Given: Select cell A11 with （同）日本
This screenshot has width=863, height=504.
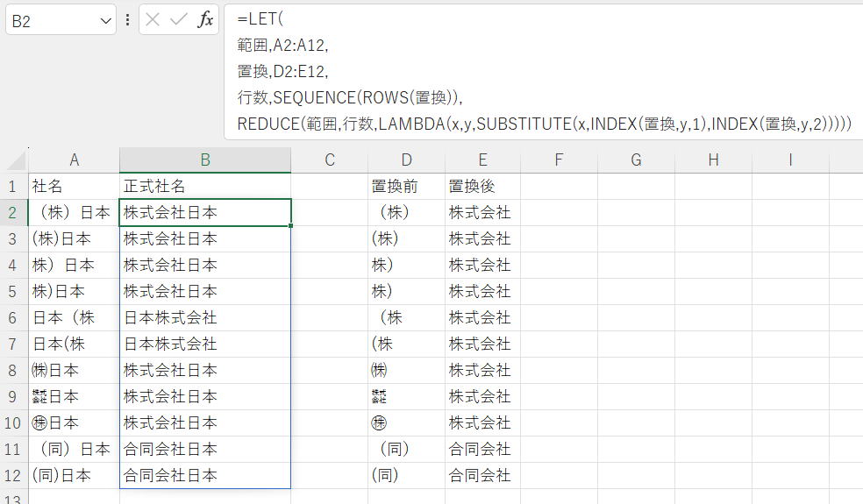Looking at the screenshot, I should pos(74,450).
